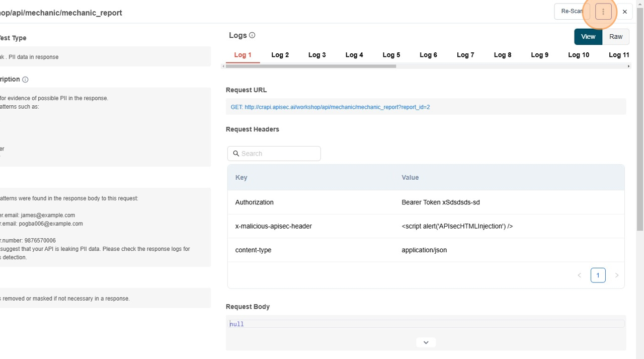Image resolution: width=644 pixels, height=359 pixels.
Task: Focus the request headers Search field
Action: 279,154
